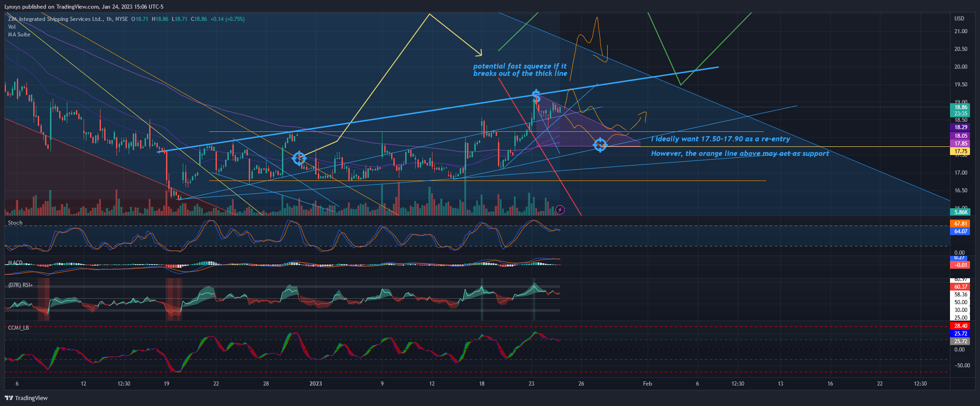Screen dimensions: 980x406
Task: Select the 'potential fast squeeze' annotation text
Action: click(520, 70)
